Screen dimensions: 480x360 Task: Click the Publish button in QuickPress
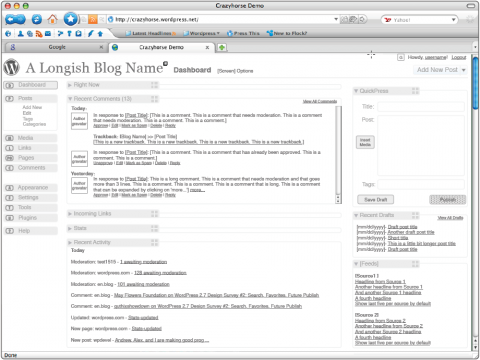pyautogui.click(x=448, y=200)
